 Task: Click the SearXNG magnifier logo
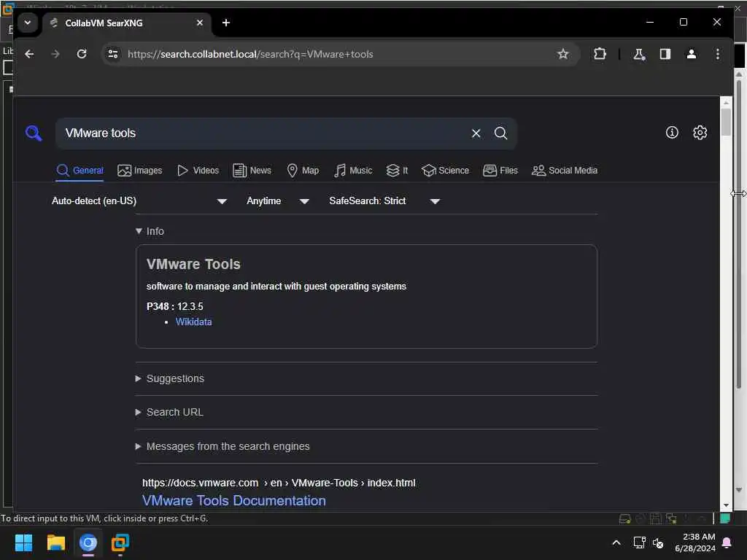(x=34, y=133)
